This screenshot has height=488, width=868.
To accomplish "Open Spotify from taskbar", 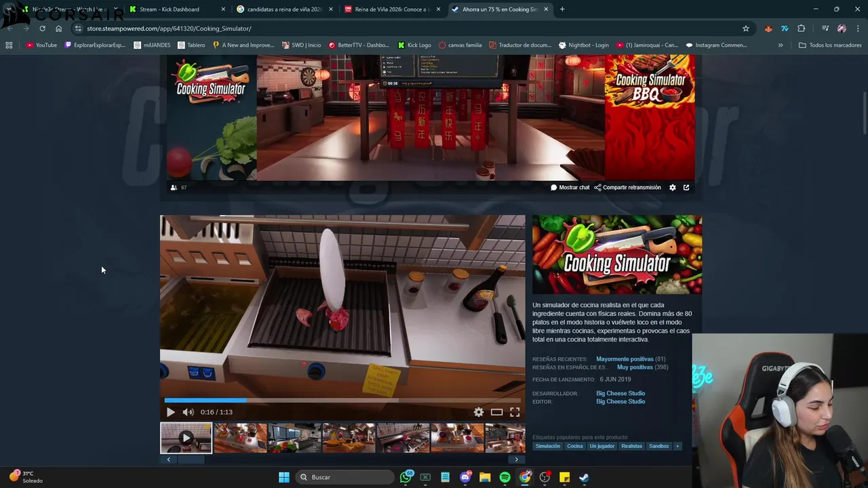I will coord(505,477).
